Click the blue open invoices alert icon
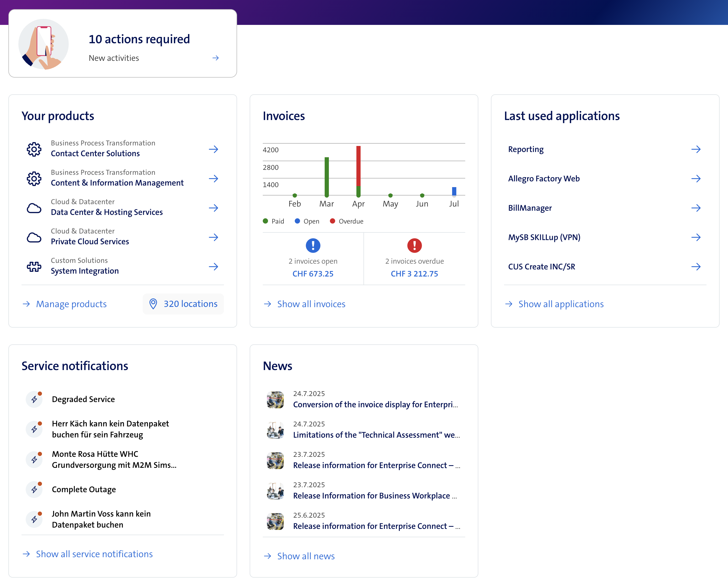This screenshot has width=728, height=586. (313, 245)
